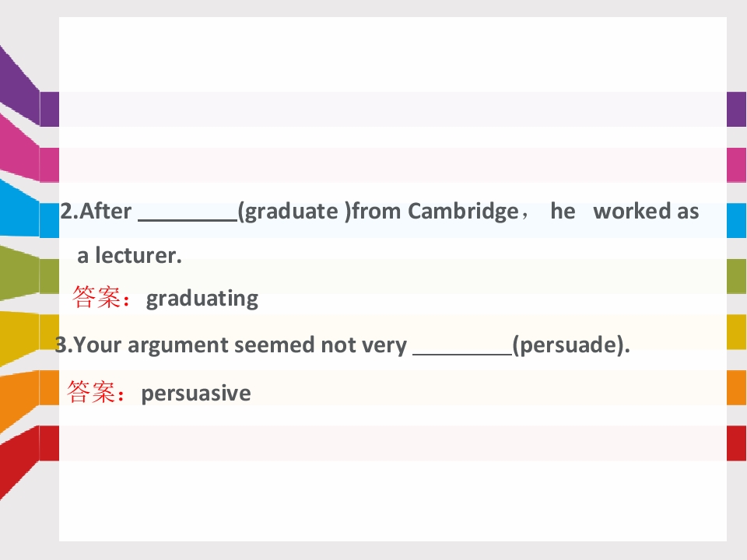Click the red ribbon on the left side
747x560 pixels.
(20, 460)
